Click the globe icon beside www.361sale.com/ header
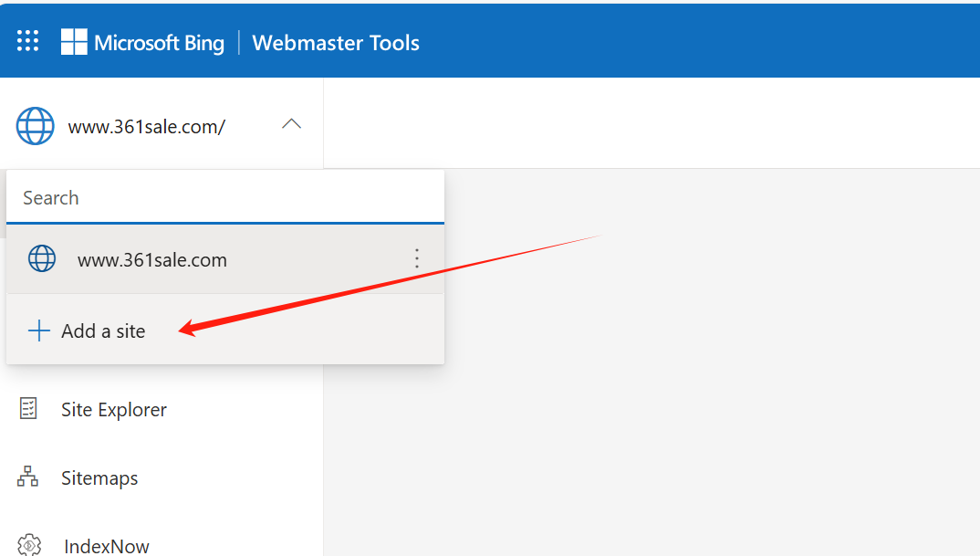980x556 pixels. [x=36, y=126]
